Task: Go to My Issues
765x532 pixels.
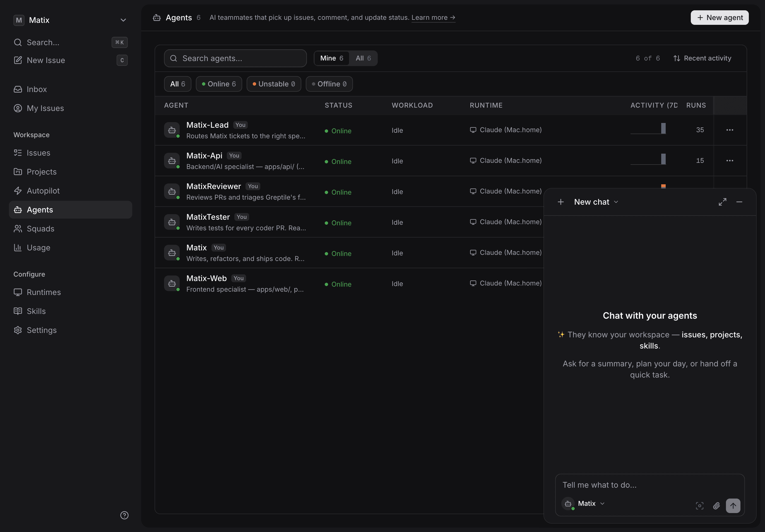Action: tap(70, 108)
